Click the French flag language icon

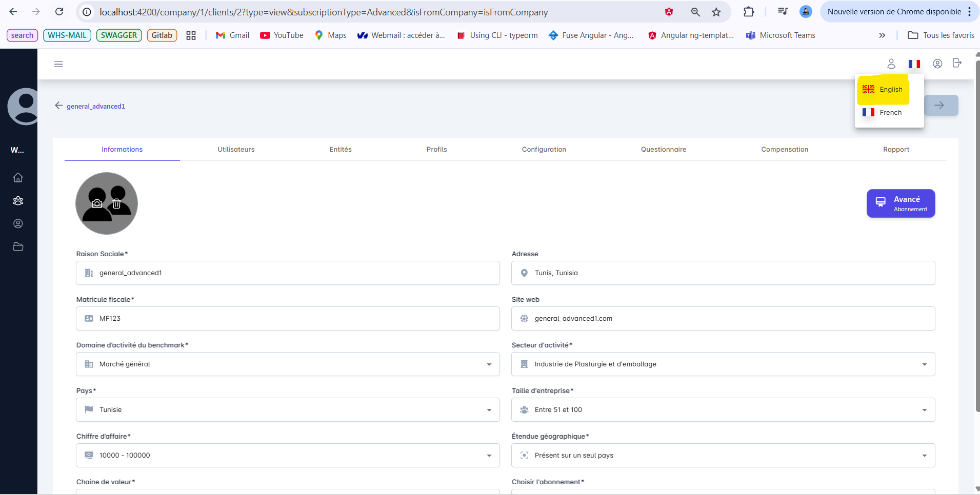(x=914, y=64)
